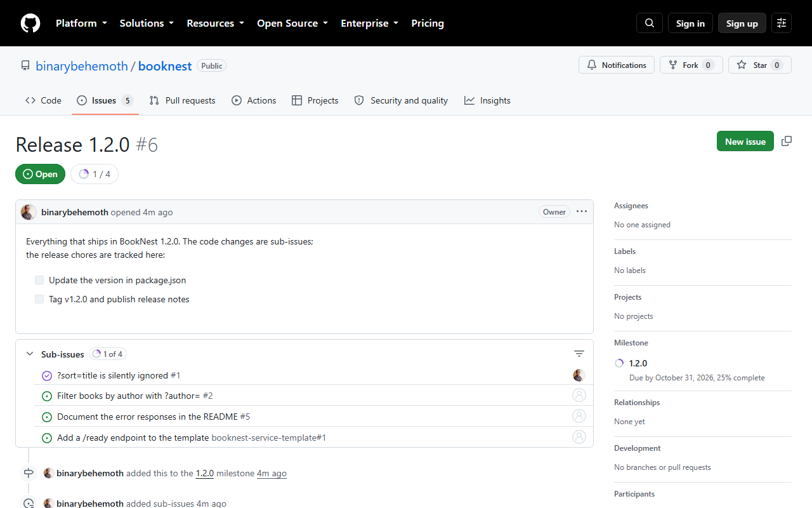Click the repository icon before binarybehemoth
Image resolution: width=812 pixels, height=508 pixels.
pyautogui.click(x=25, y=65)
